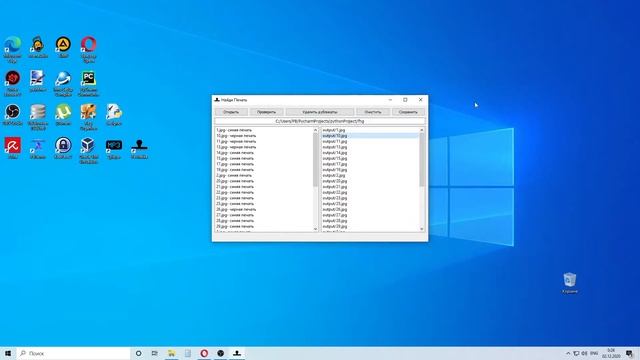Select row '27.jpg - синяя печать'
Image resolution: width=640 pixels, height=360 pixels.
pos(264,215)
